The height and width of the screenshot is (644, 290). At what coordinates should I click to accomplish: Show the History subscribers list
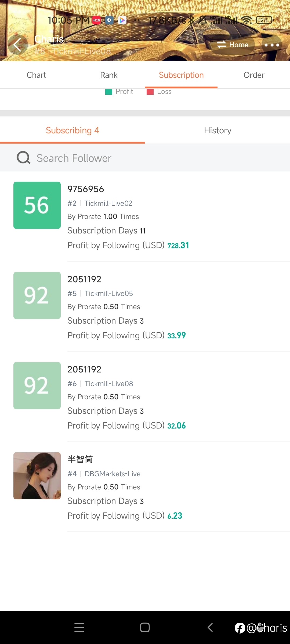click(x=218, y=130)
